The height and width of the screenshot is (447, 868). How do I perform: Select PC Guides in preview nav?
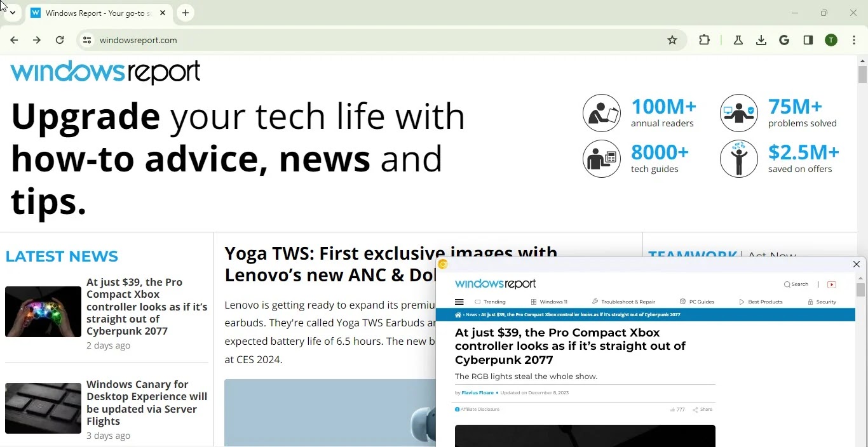pos(697,302)
